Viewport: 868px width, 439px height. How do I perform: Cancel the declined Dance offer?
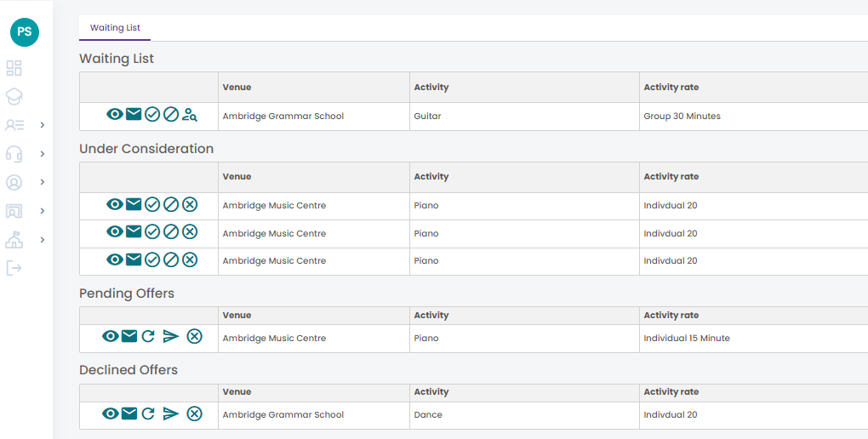click(194, 413)
